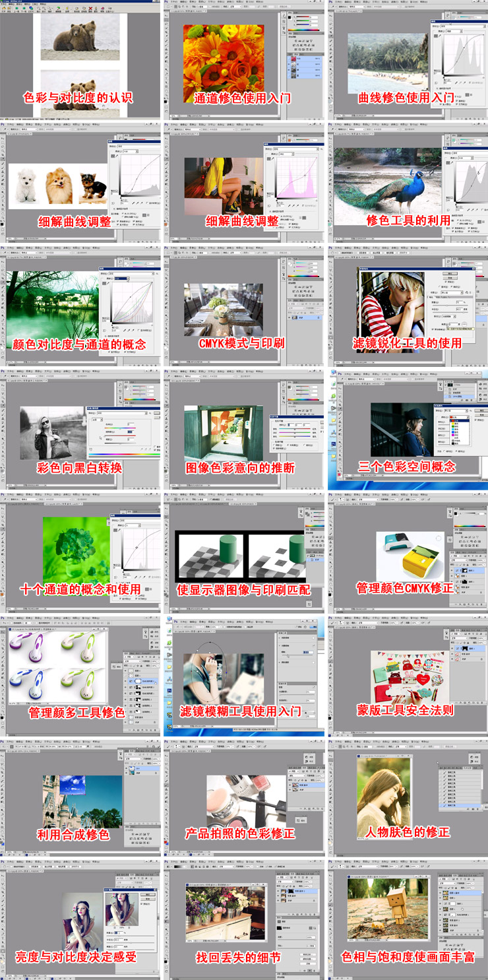Click the Ps logo in the "CMYK模式与印刷" screenshot
This screenshot has height=980, width=488.
point(168,247)
